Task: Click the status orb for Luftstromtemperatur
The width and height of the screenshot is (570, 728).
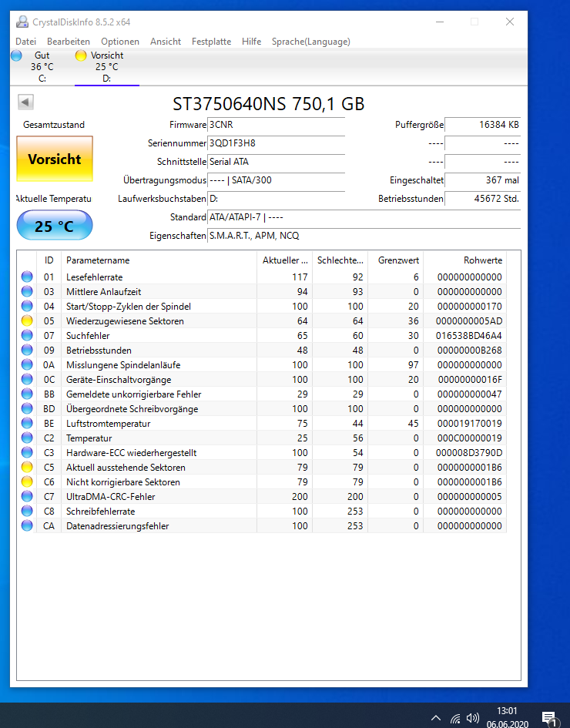Action: [27, 423]
